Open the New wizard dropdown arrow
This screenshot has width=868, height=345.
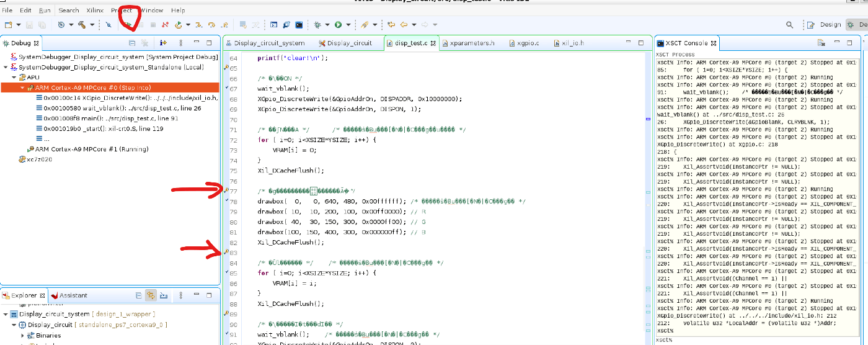(19, 25)
